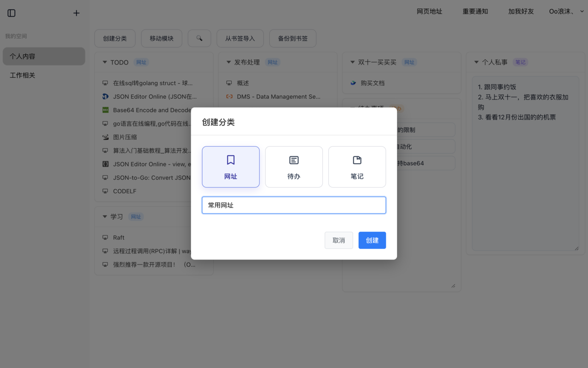Collapse the 个人私事 category triangle
This screenshot has height=368, width=588.
[x=476, y=62]
